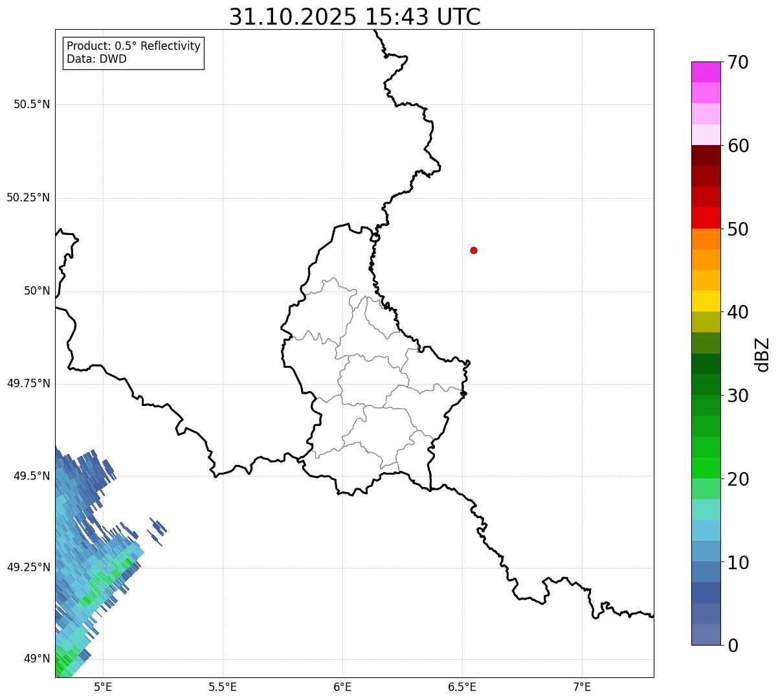This screenshot has width=778, height=700.
Task: Click the 5°E longitude label
Action: [103, 687]
